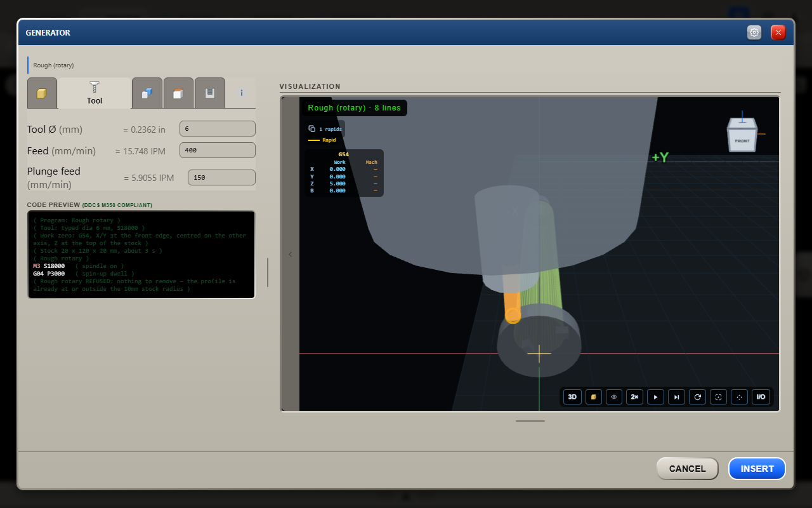Click the '= 5.9055 IPM' conversion text
812x508 pixels.
pos(148,178)
